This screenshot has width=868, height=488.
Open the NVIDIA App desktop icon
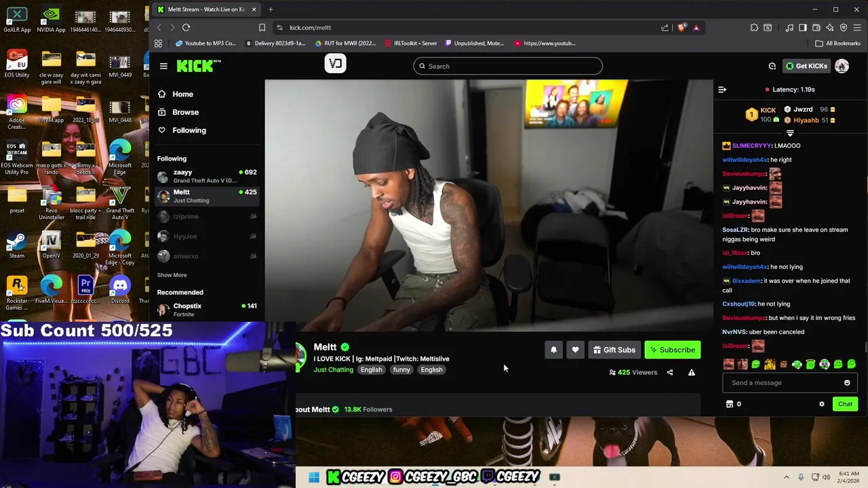point(52,19)
